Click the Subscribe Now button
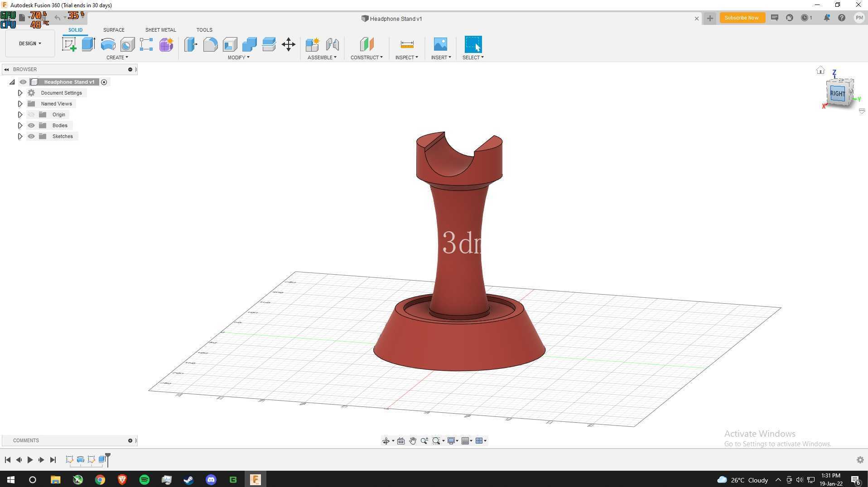The height and width of the screenshot is (487, 868). (742, 18)
